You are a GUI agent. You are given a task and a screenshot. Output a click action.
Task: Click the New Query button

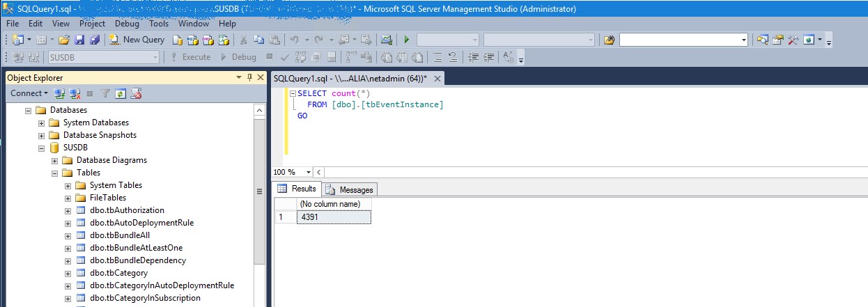point(137,40)
